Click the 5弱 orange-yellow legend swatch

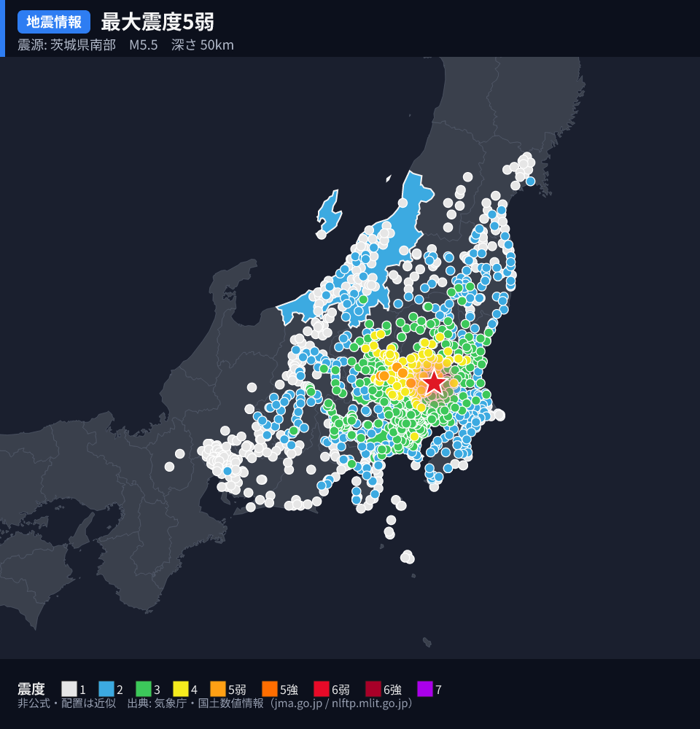click(218, 689)
